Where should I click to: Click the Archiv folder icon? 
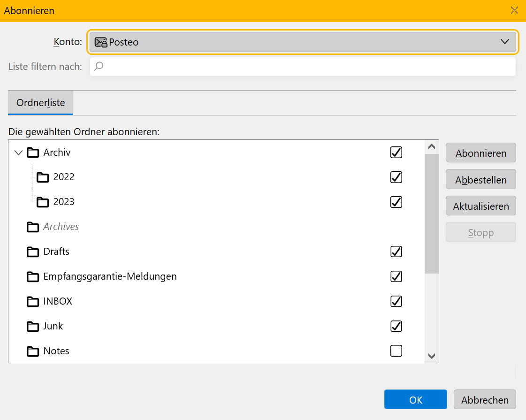click(32, 153)
